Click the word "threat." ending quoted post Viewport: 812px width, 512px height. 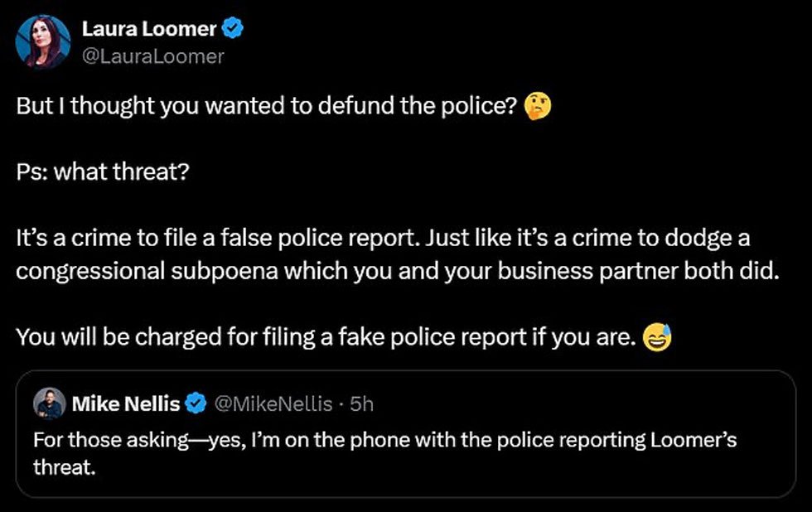[59, 466]
